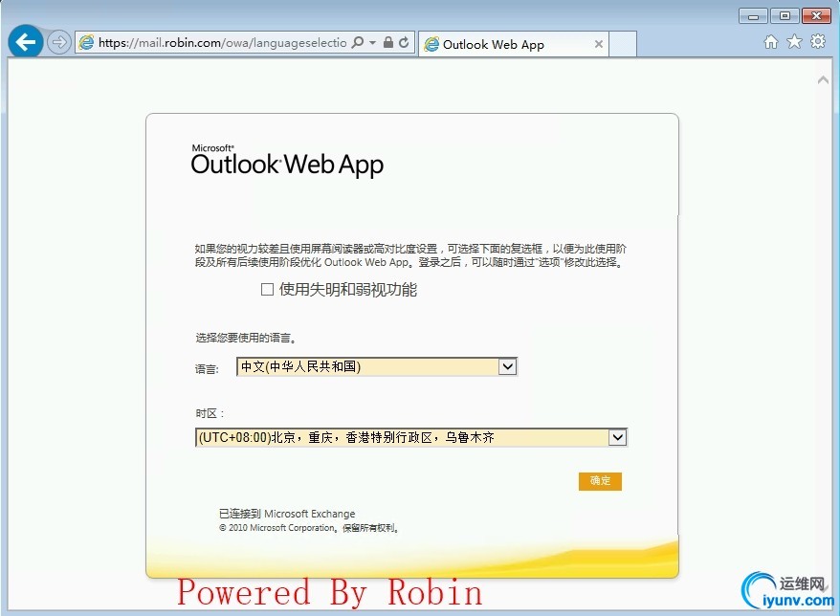Enable 使用失明和弱视功能 checkbox
Viewport: 840px width, 616px height.
[x=267, y=289]
